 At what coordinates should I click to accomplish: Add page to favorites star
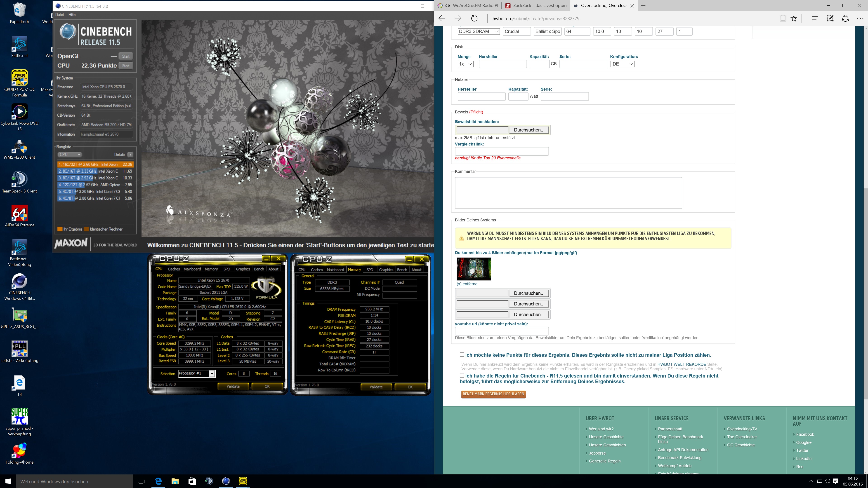click(794, 19)
